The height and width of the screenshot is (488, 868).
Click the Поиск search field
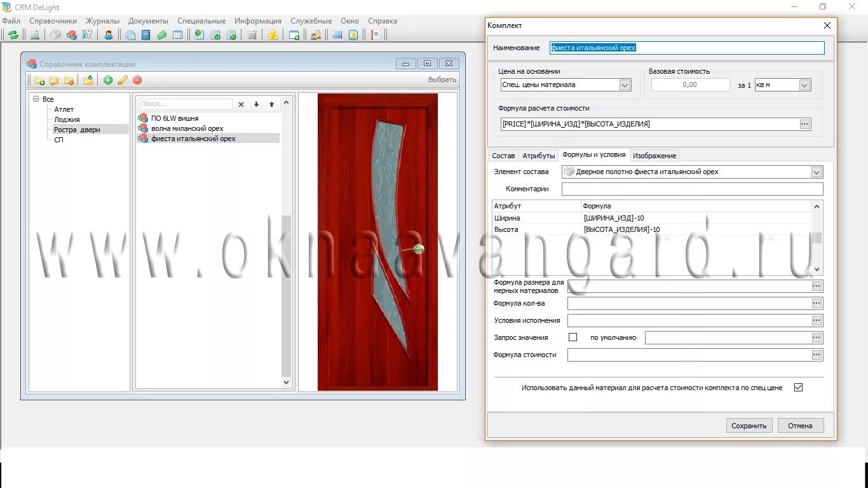point(185,104)
